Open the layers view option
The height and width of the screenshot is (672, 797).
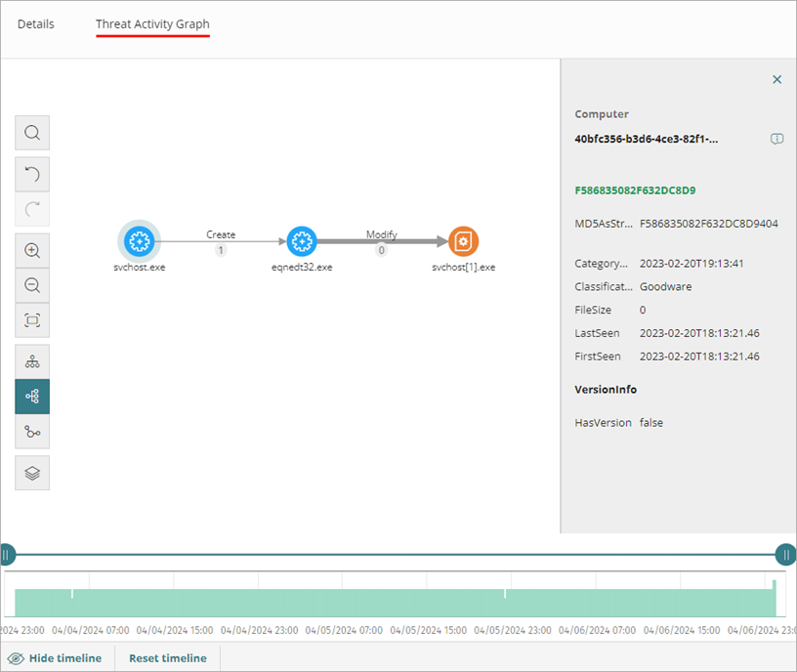(32, 473)
